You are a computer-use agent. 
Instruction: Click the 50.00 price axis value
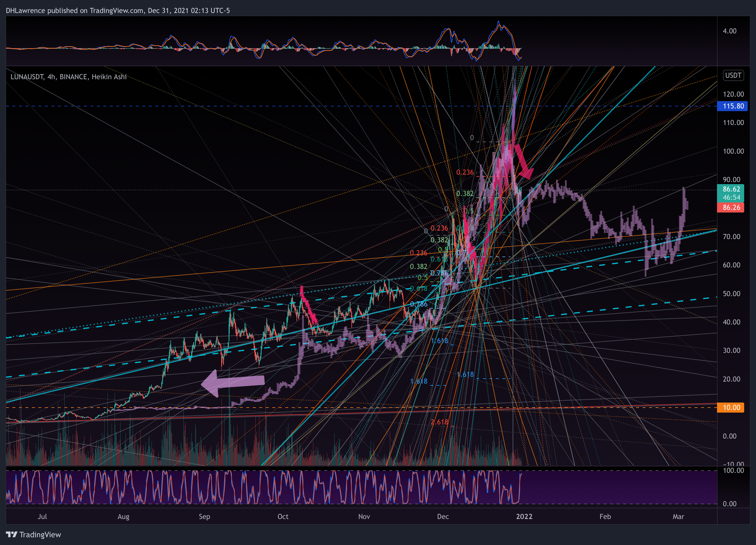[x=732, y=294]
